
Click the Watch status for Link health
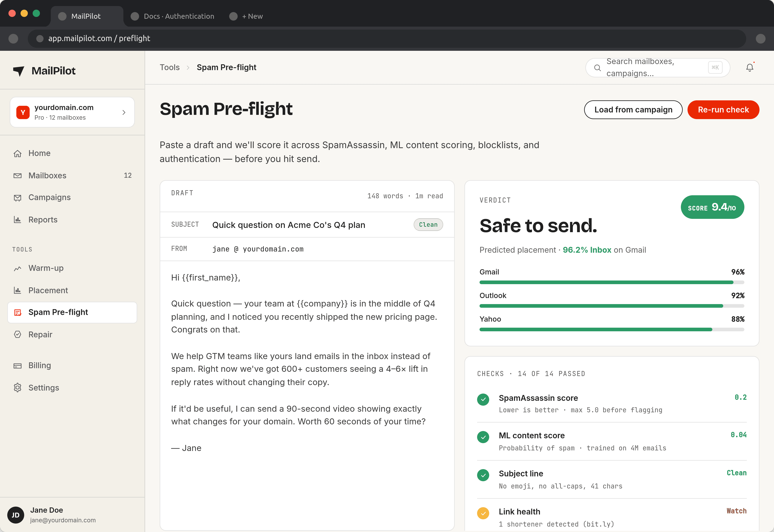(736, 511)
